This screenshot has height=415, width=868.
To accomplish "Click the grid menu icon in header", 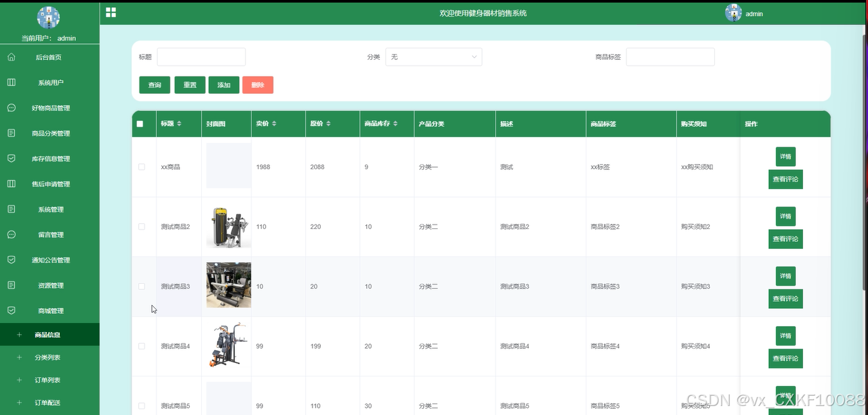I will tap(111, 12).
